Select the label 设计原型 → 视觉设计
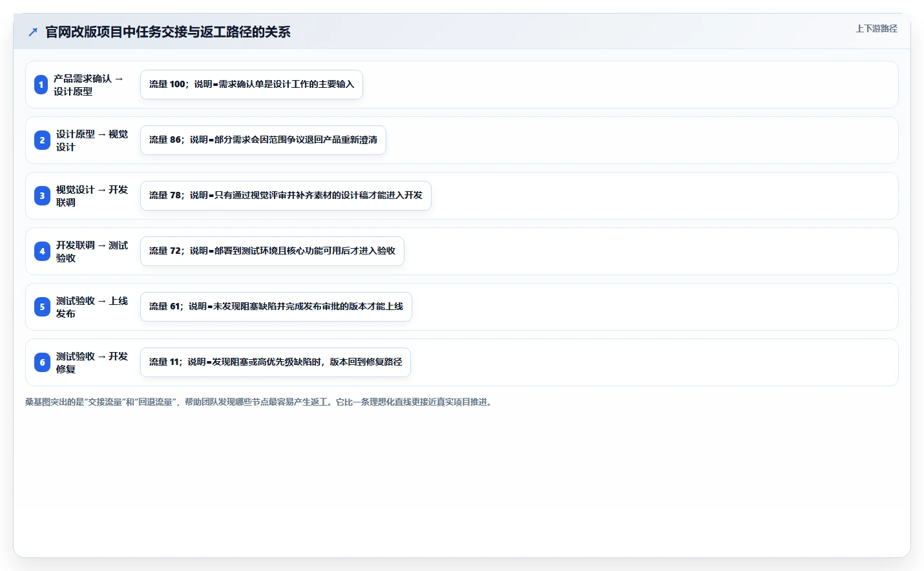Screen dimensions: 924x571 [x=92, y=140]
